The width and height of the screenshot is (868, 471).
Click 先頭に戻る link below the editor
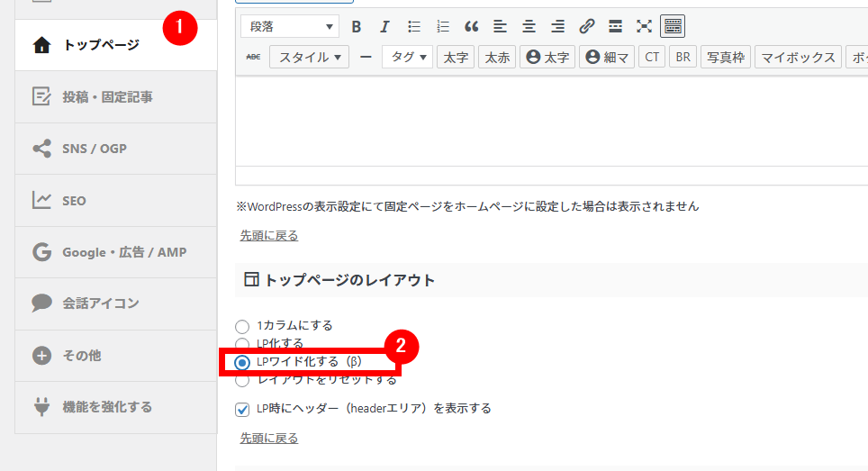click(268, 236)
